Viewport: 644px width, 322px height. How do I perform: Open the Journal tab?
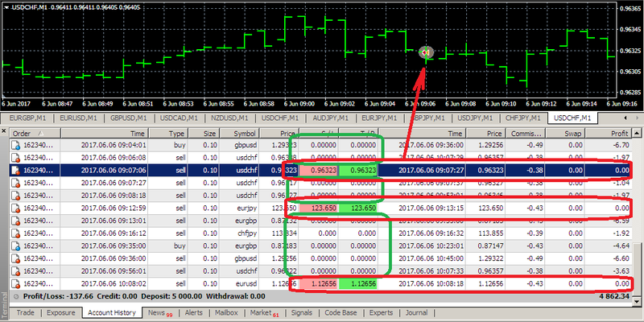click(x=416, y=312)
